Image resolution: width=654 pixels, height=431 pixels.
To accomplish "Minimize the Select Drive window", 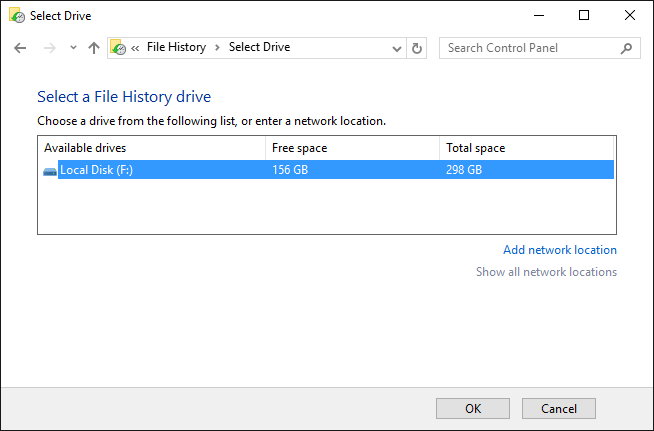I will coord(539,15).
